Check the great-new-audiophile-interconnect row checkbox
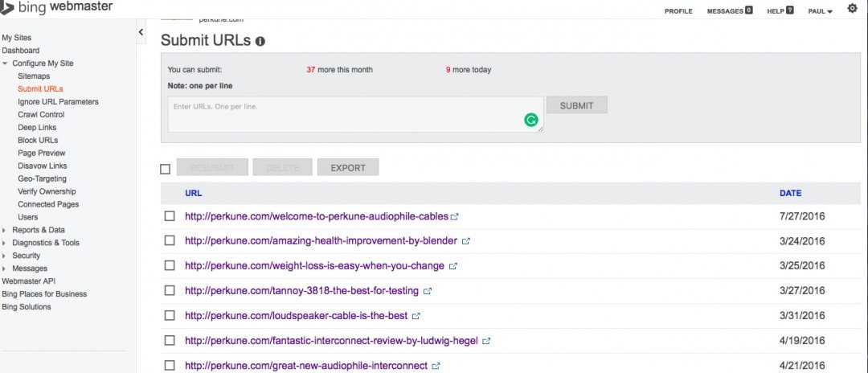 (x=170, y=365)
